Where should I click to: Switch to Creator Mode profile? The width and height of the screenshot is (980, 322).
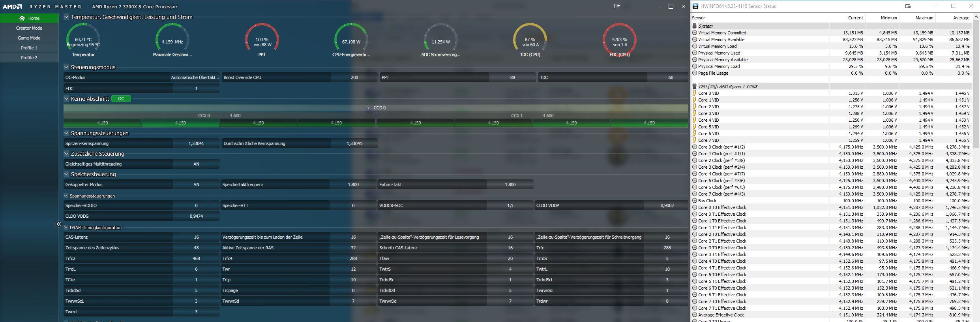coord(29,28)
